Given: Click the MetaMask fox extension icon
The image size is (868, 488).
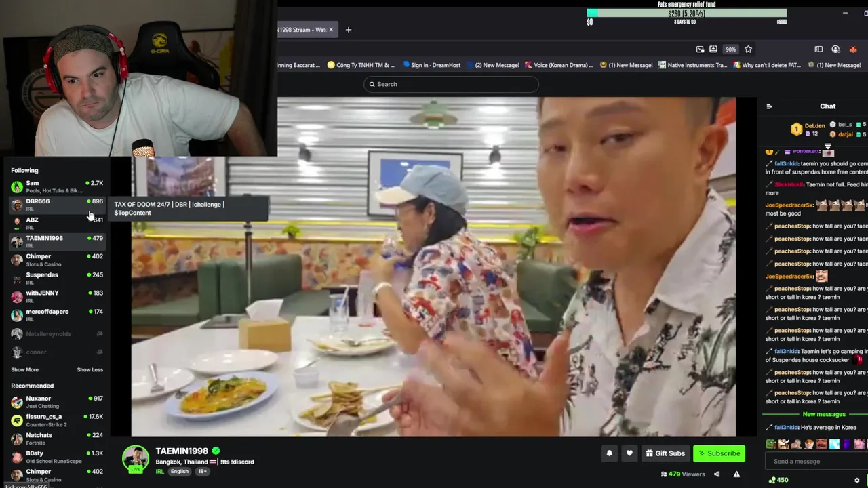Looking at the screenshot, I should pyautogui.click(x=853, y=49).
